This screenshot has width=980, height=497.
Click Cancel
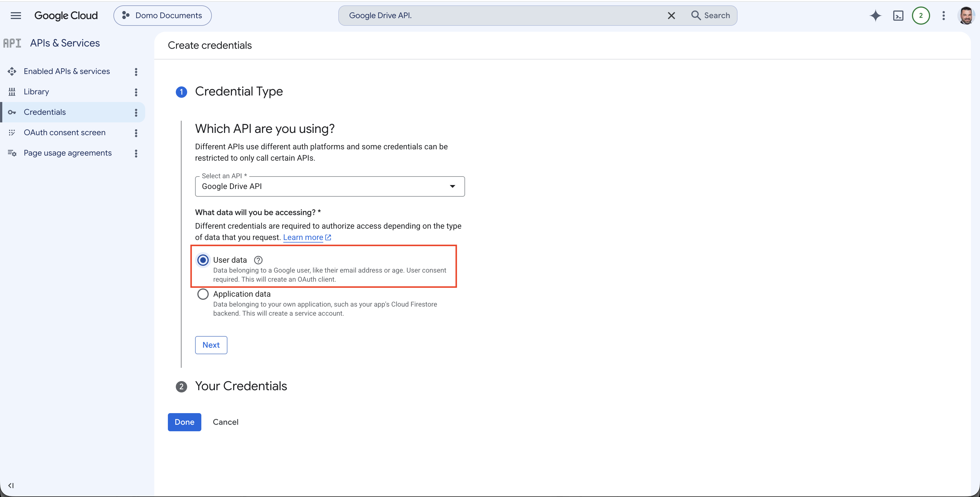coord(226,422)
